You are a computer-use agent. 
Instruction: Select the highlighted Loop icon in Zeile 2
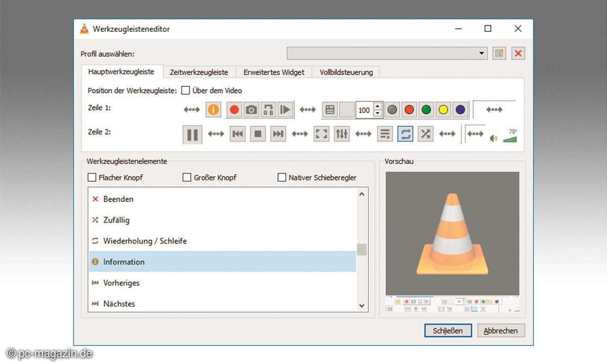pos(406,134)
